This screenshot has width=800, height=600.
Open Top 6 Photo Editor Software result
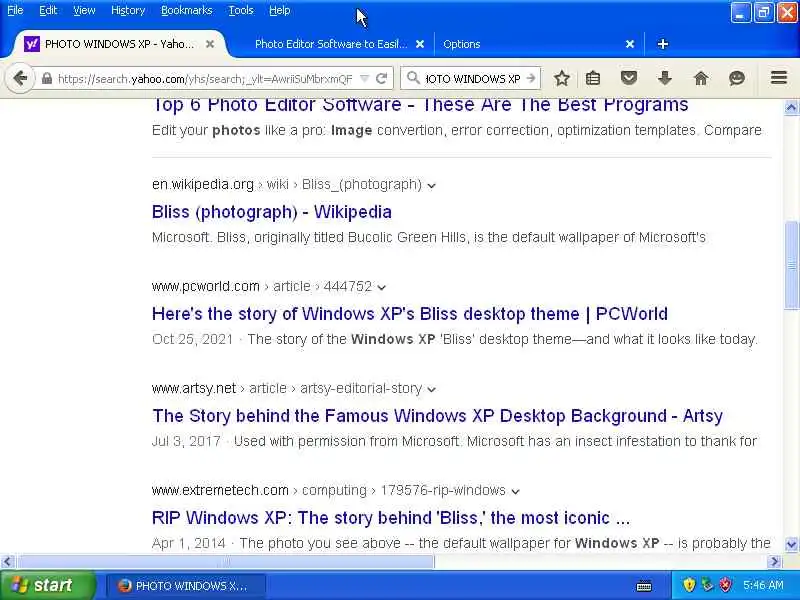tap(420, 105)
